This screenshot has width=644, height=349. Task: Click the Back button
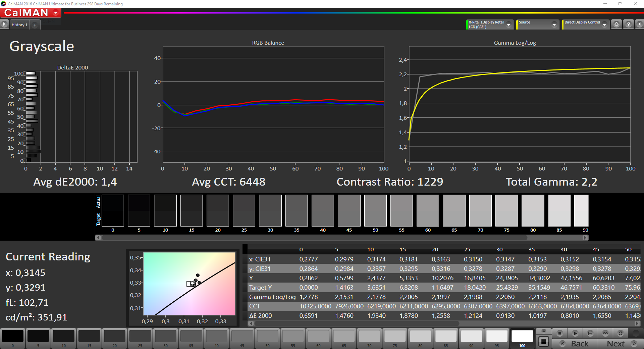(575, 344)
